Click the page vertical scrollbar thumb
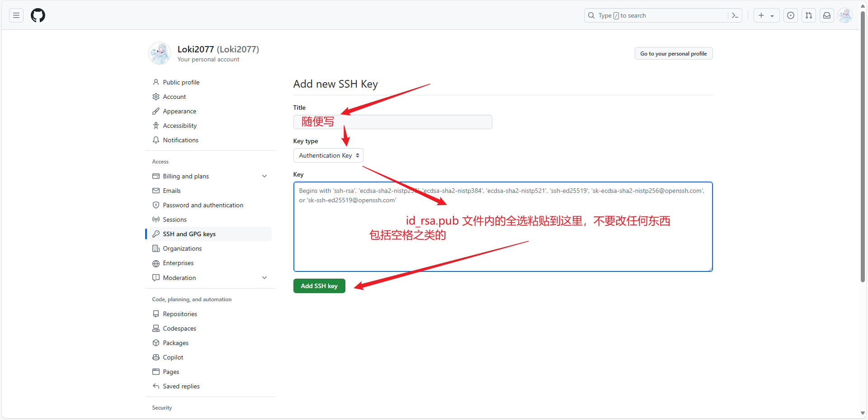The width and height of the screenshot is (868, 420). pyautogui.click(x=863, y=147)
